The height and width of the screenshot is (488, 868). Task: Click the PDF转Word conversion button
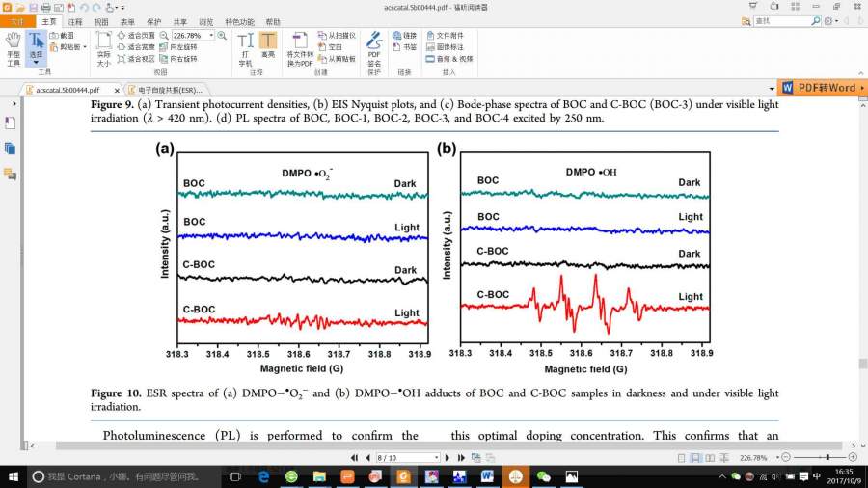(823, 88)
